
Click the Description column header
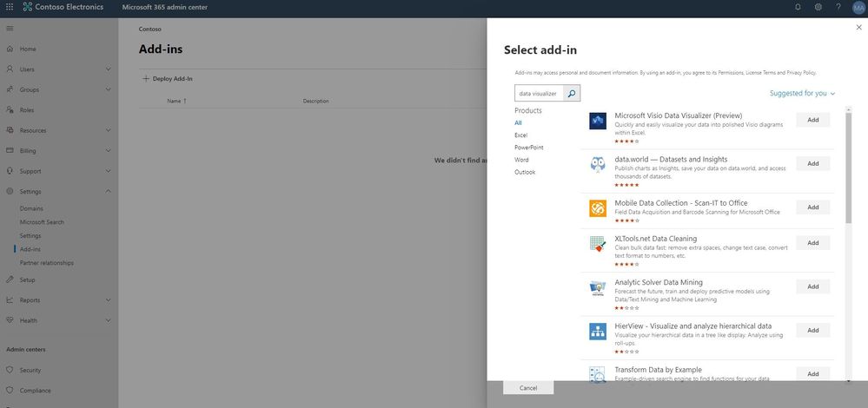point(315,102)
